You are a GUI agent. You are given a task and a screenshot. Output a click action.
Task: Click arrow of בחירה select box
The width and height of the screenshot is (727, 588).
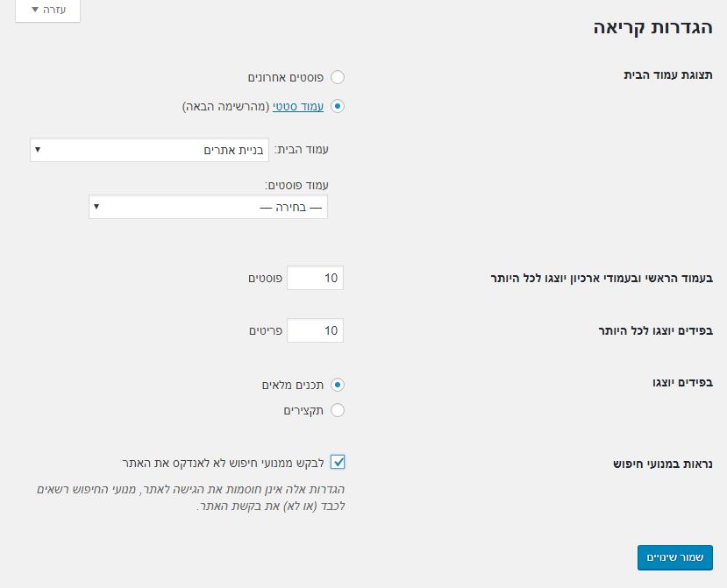(96, 207)
